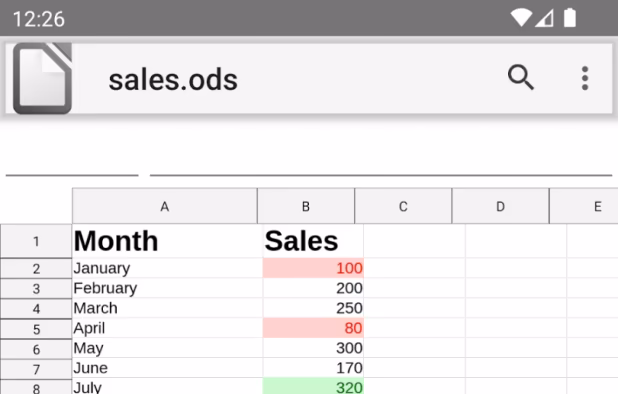Select the 250 sales cell

click(x=313, y=308)
